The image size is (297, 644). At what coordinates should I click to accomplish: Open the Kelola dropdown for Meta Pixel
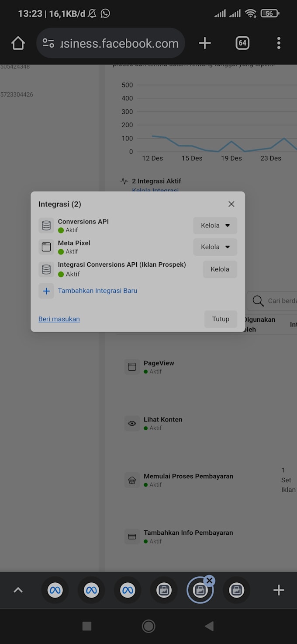[215, 247]
